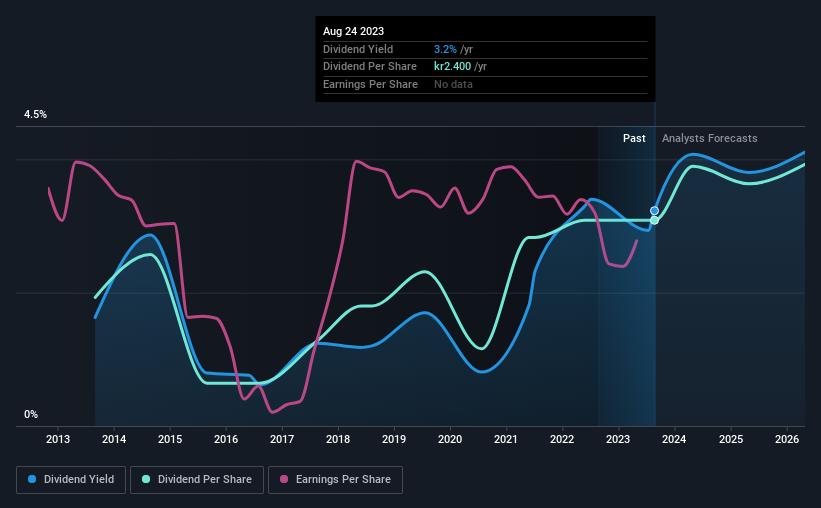Click the 2013 x-axis label
The height and width of the screenshot is (508, 821).
click(58, 439)
